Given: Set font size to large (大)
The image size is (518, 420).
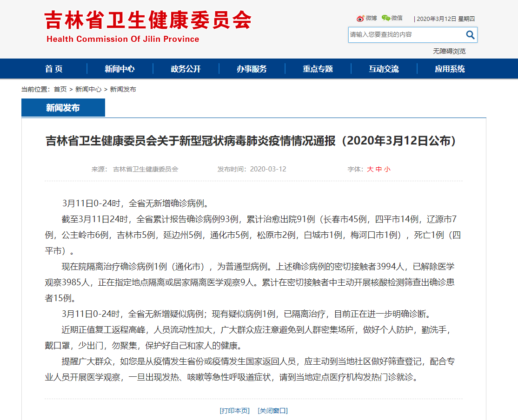Looking at the screenshot, I should [x=370, y=169].
